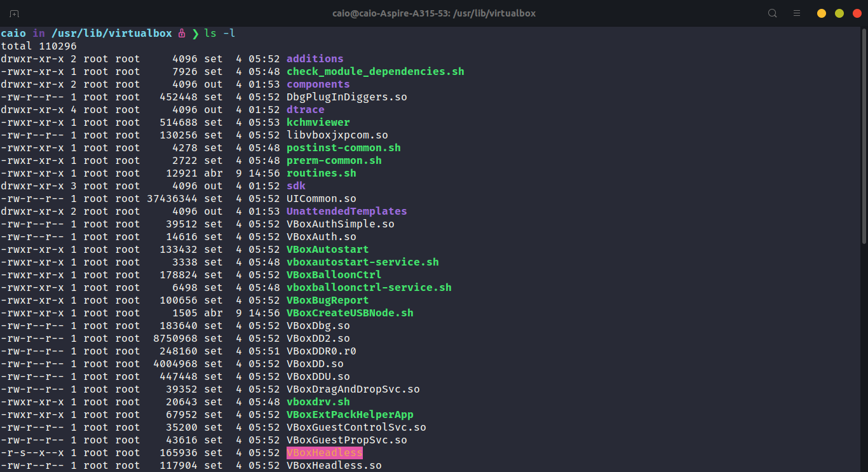Click the size value 37436344
868x472 pixels.
tap(172, 198)
